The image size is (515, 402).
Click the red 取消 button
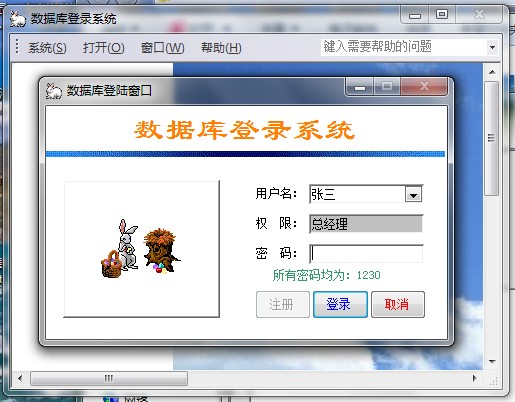pos(398,304)
